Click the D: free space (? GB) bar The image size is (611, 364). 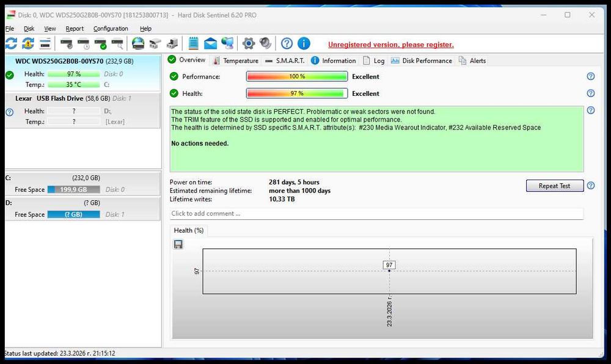74,214
